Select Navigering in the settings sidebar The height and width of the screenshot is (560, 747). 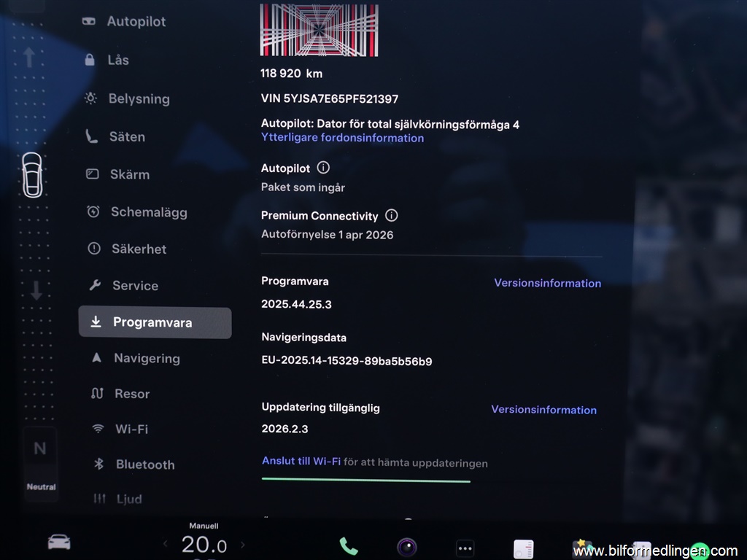click(x=146, y=358)
